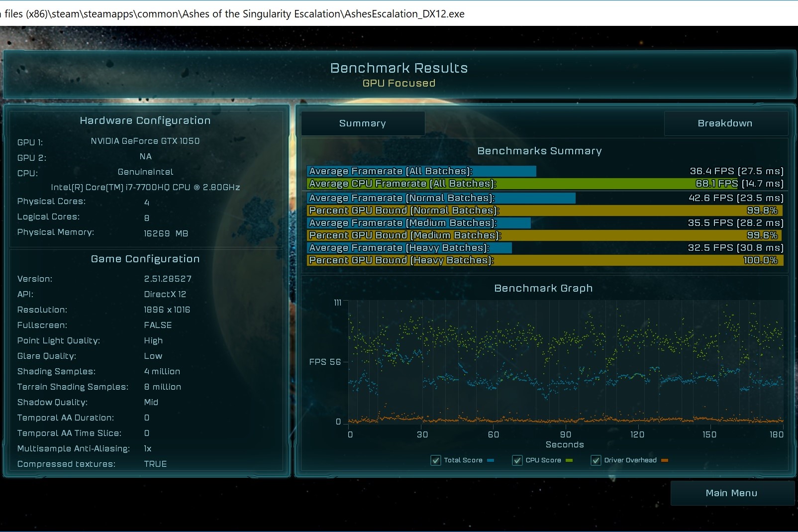798x532 pixels.
Task: Toggle the CPU Score checkbox
Action: coord(517,460)
